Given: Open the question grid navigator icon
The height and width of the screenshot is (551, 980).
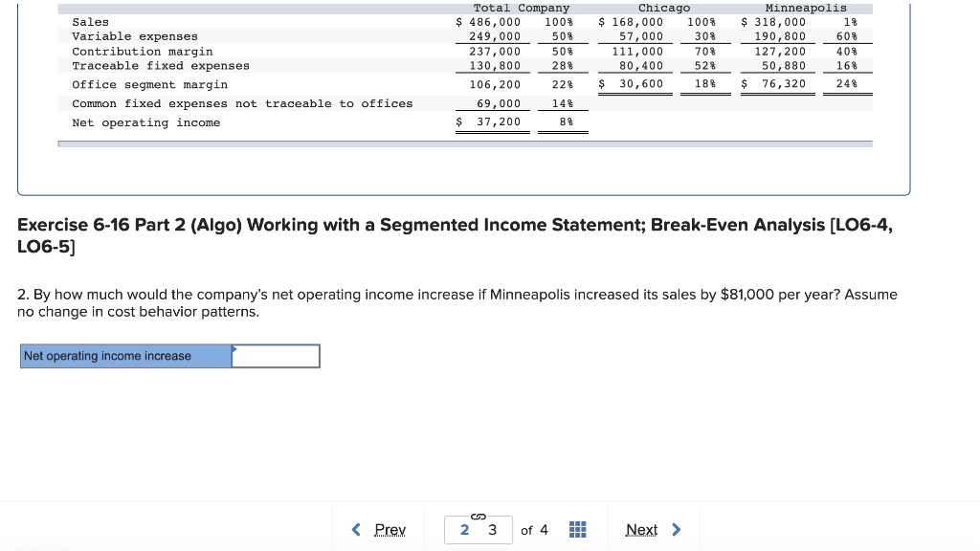Looking at the screenshot, I should click(578, 530).
